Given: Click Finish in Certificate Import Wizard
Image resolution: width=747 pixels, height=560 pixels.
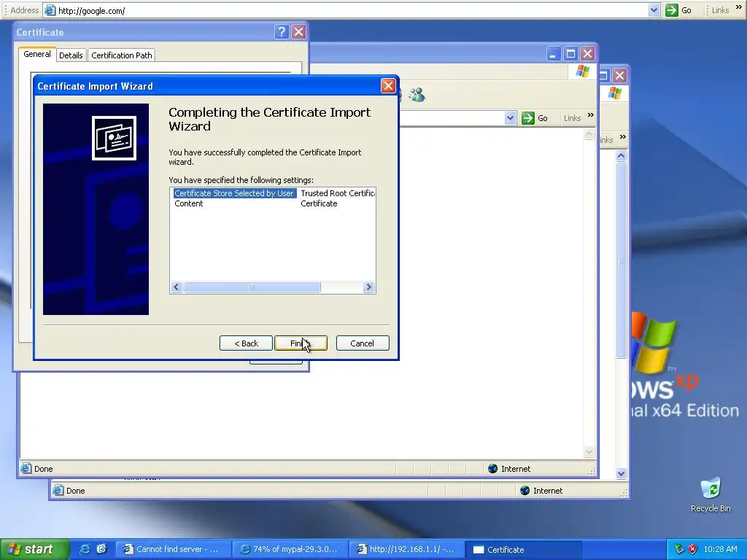Looking at the screenshot, I should point(301,343).
